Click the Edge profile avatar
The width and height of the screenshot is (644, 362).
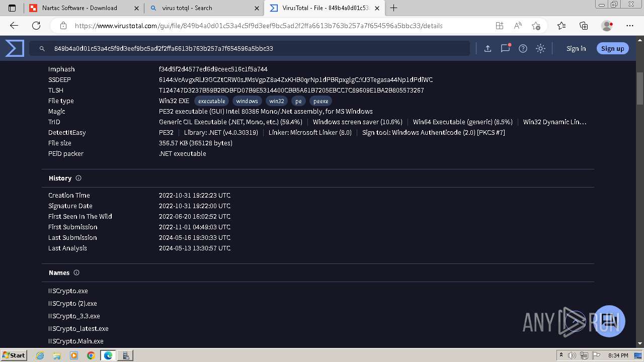pos(607,26)
